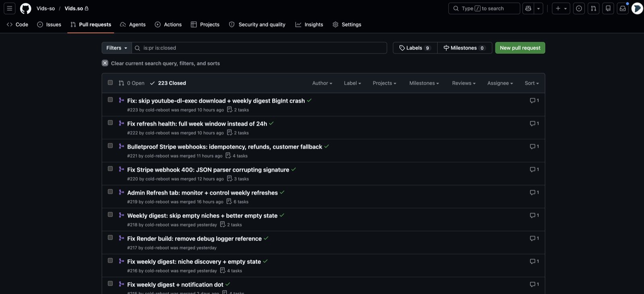Open the hamburger navigation menu
This screenshot has width=644, height=294.
[x=10, y=8]
